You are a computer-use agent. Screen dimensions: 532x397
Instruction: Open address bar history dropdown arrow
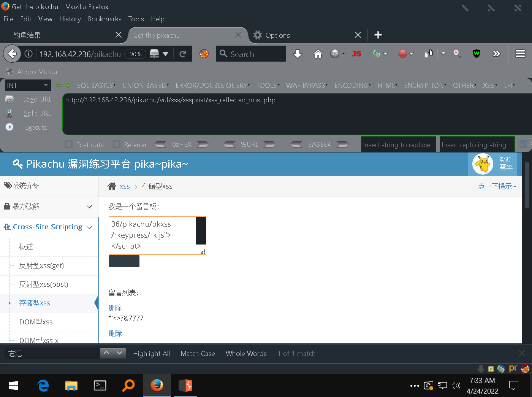[x=165, y=54]
